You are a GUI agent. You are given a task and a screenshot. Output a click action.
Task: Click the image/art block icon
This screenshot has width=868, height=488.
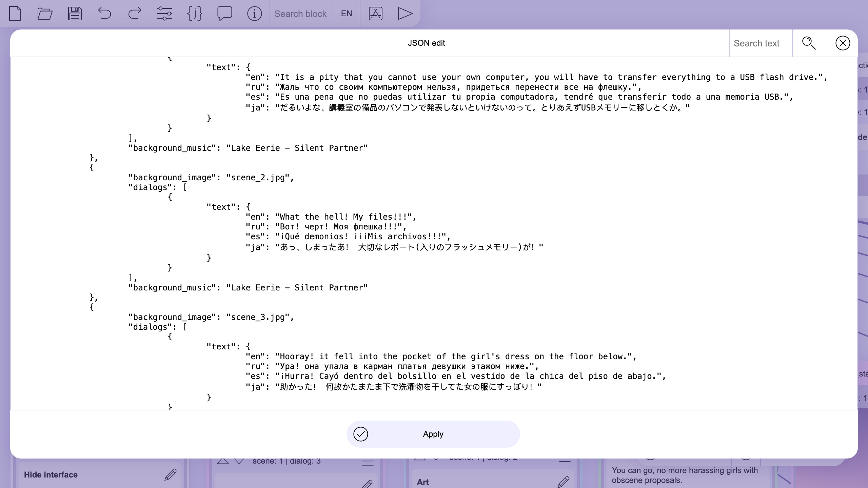[375, 13]
